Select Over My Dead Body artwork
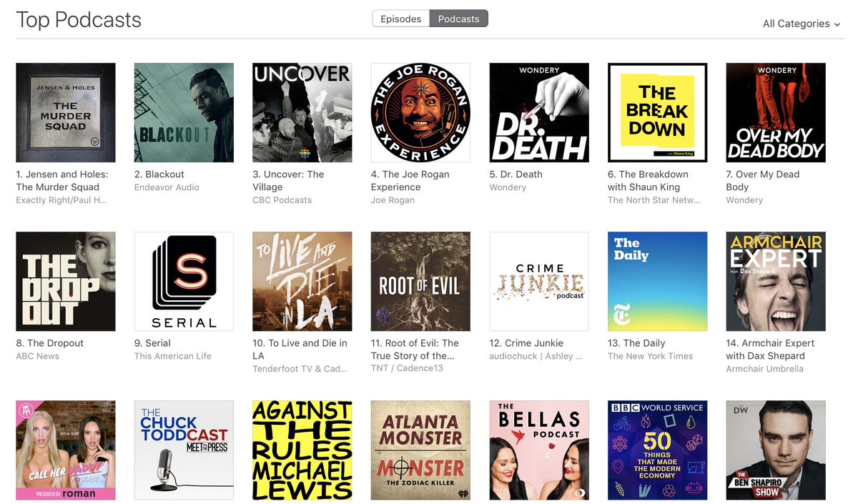858x504 pixels. click(776, 113)
